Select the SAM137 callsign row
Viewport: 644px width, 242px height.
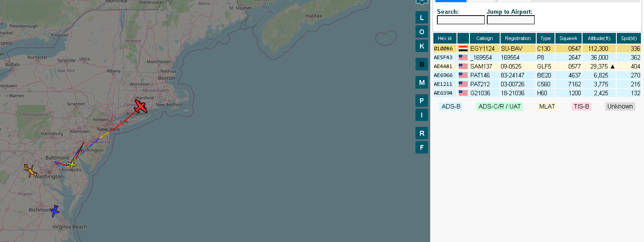537,66
